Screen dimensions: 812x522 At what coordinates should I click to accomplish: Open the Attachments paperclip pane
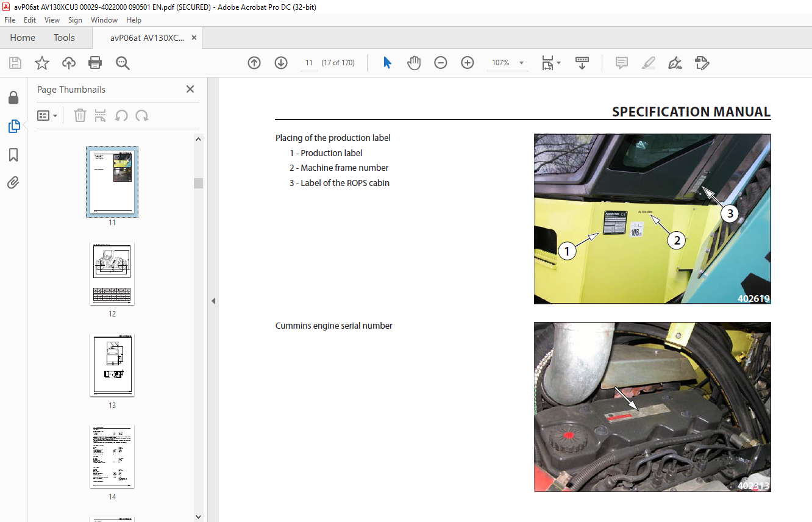(x=13, y=182)
